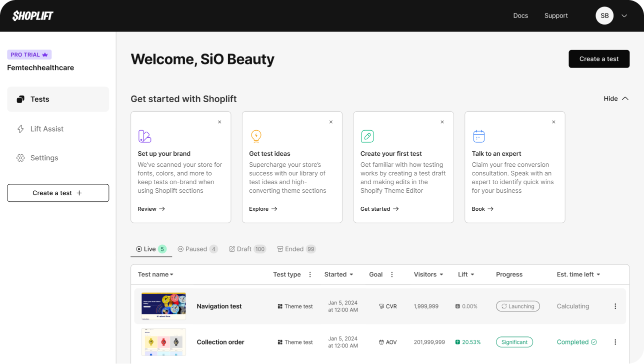Open Tests in the sidebar
The height and width of the screenshot is (364, 644).
(x=58, y=99)
